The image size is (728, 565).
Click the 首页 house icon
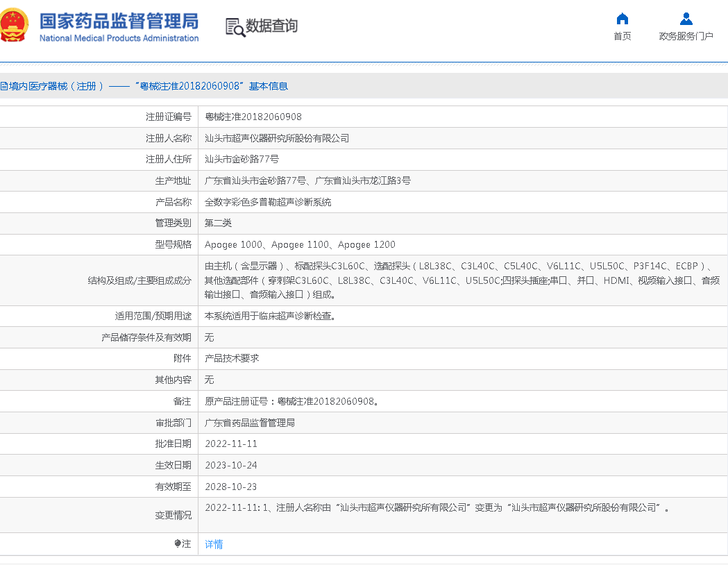(x=623, y=19)
